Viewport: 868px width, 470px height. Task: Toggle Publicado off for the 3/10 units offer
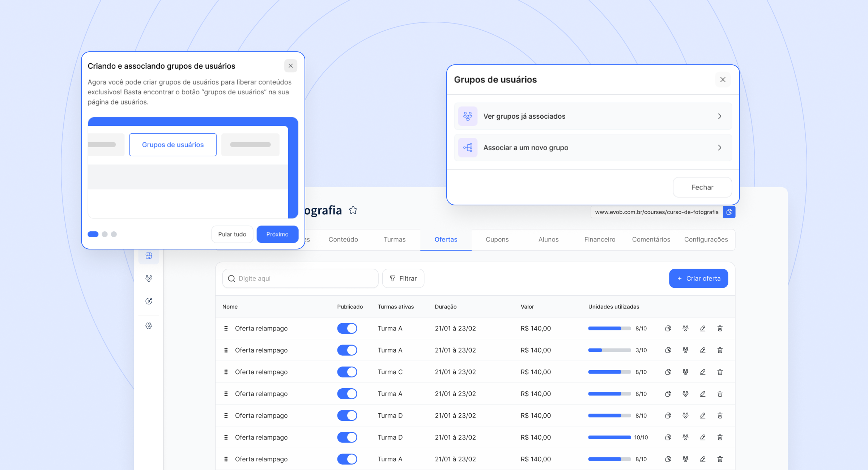(x=347, y=350)
